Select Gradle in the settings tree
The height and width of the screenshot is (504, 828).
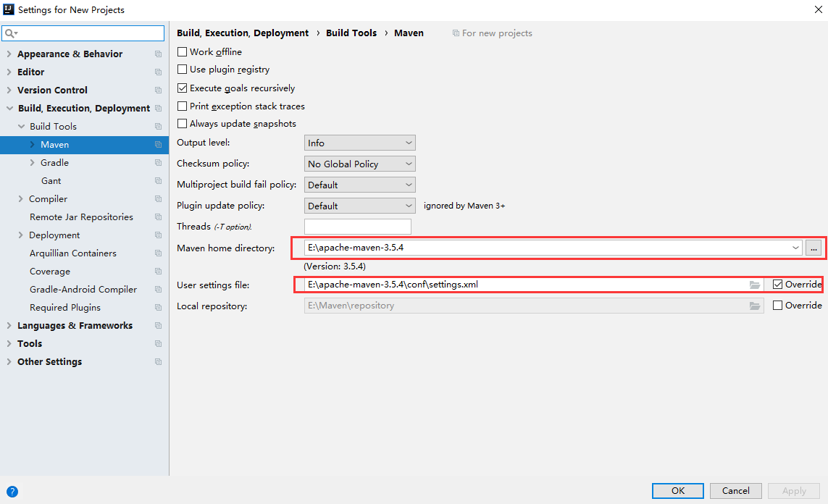[54, 163]
